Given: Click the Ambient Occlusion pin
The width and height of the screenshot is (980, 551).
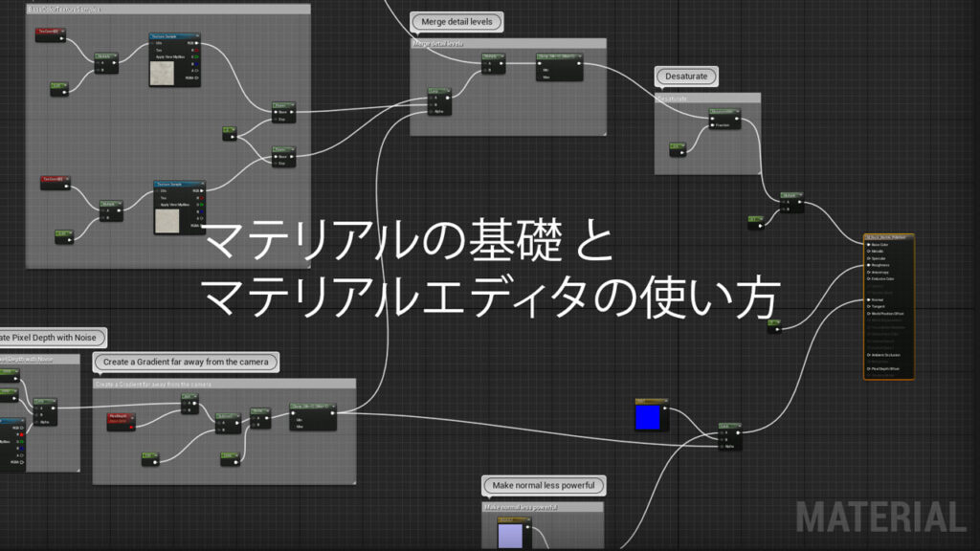Looking at the screenshot, I should pos(868,353).
